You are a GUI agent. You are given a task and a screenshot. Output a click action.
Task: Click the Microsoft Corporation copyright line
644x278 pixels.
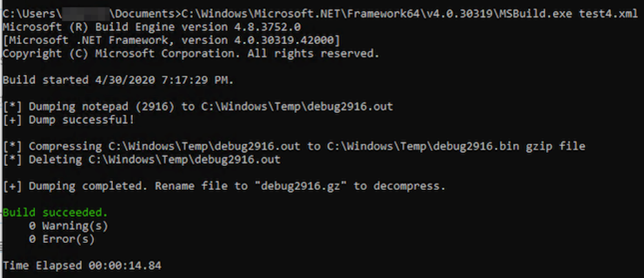(x=191, y=54)
